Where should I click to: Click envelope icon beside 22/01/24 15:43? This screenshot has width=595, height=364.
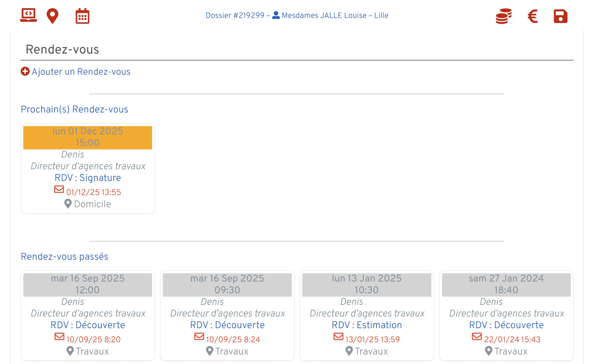coord(477,336)
